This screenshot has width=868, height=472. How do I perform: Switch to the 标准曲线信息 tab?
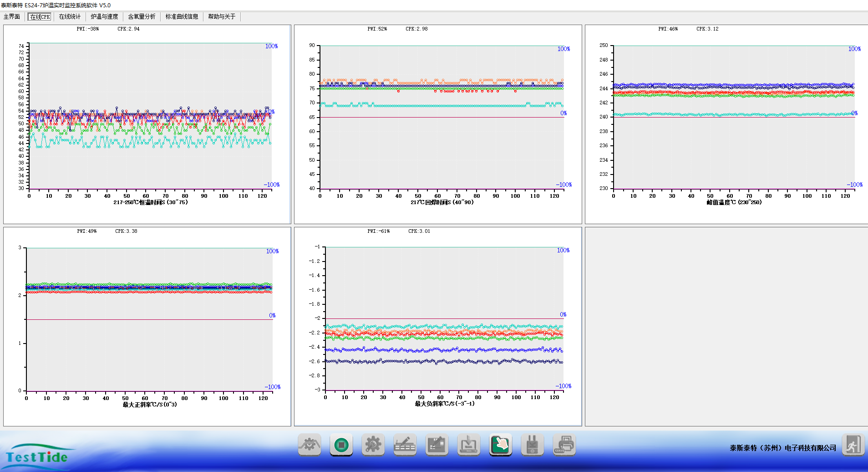point(182,17)
